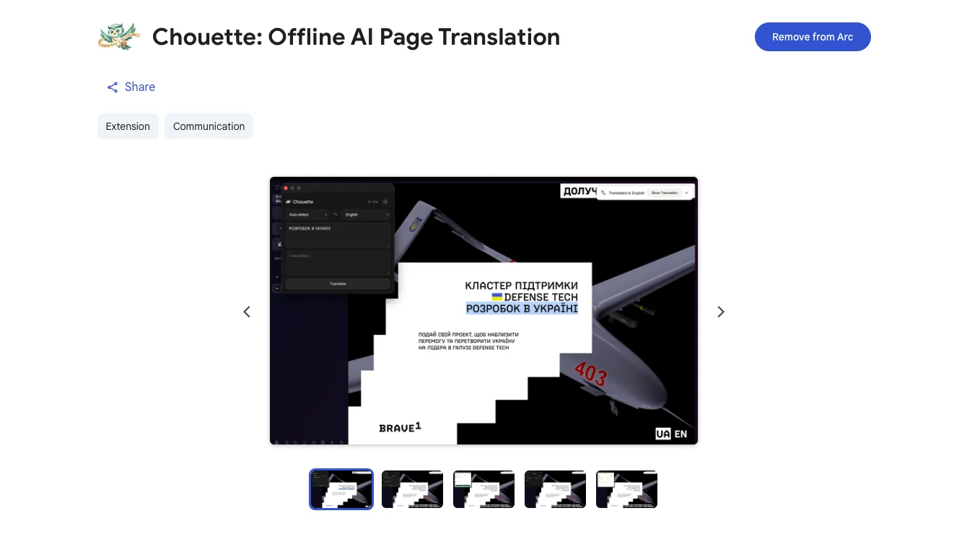The width and height of the screenshot is (980, 534).
Task: Select the third screenshot thumbnail
Action: pyautogui.click(x=484, y=489)
